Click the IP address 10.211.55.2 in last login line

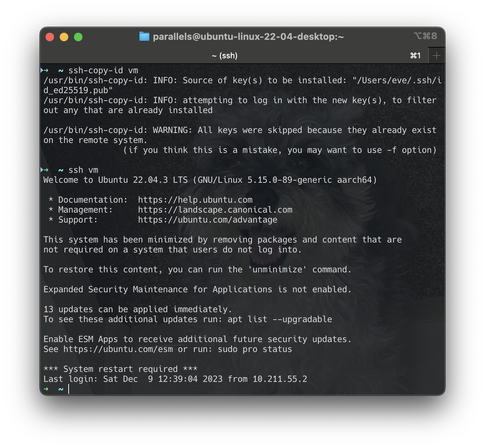(279, 379)
